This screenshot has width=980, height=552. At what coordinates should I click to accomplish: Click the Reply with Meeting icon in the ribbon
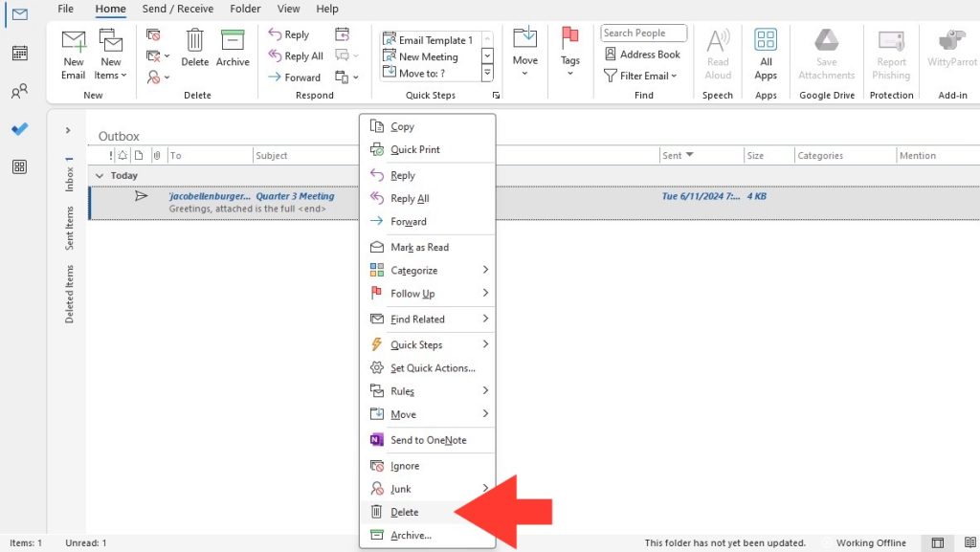(x=342, y=34)
